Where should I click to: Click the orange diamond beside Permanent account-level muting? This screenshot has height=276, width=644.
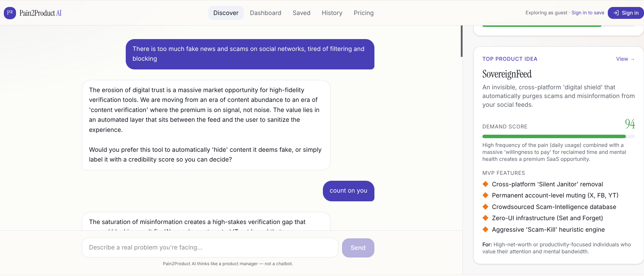pyautogui.click(x=485, y=195)
